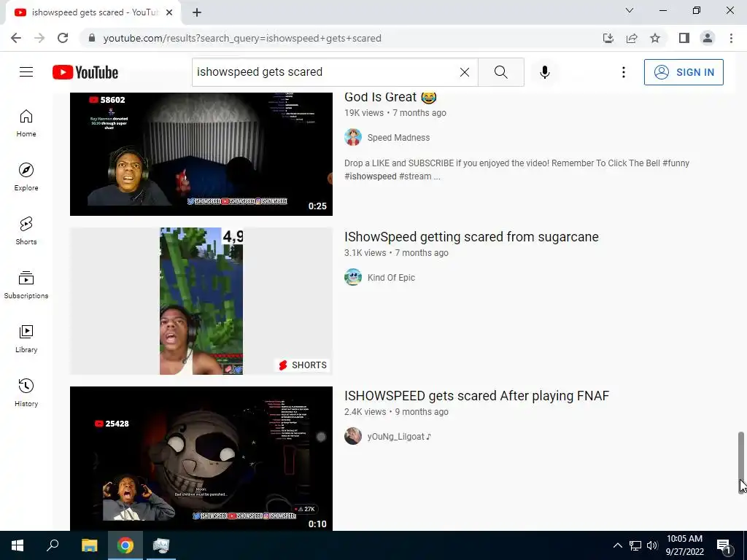This screenshot has width=747, height=560.
Task: Click Kind Of Epic channel avatar
Action: [x=353, y=277]
